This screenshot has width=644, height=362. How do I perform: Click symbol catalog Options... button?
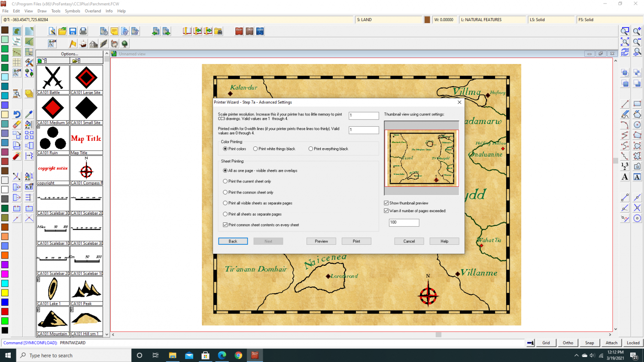70,54
